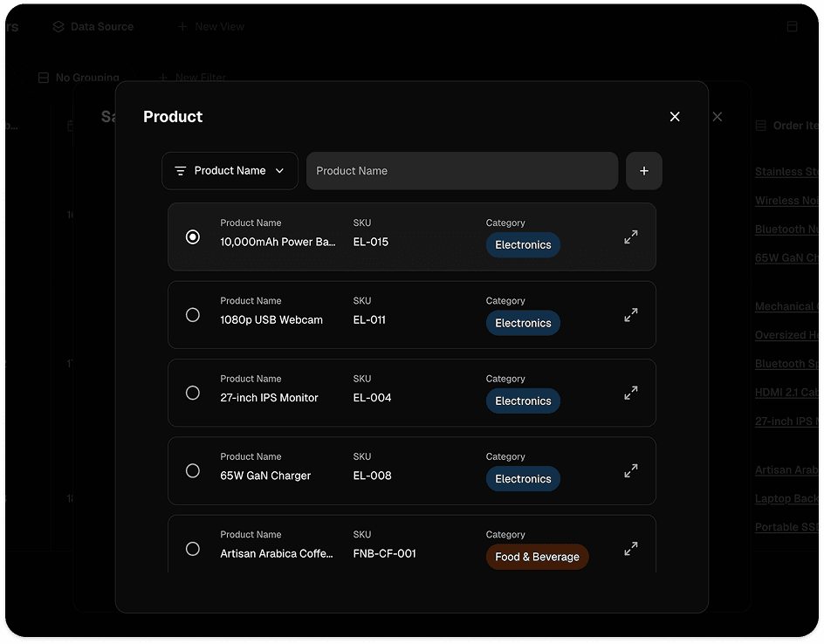Add a new product with plus button
This screenshot has width=824, height=644.
(644, 171)
